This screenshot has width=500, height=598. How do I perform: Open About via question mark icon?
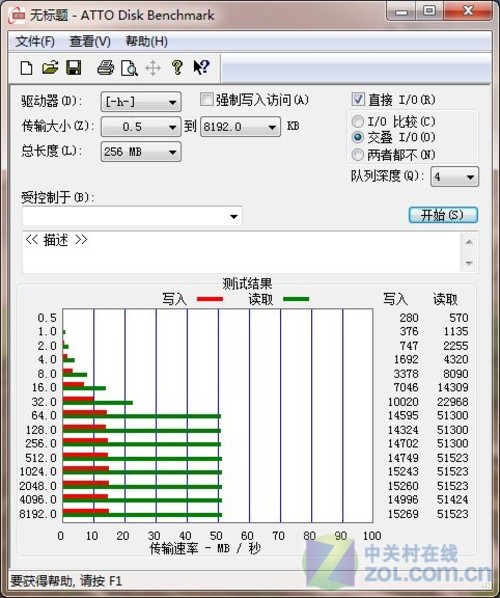click(x=177, y=68)
